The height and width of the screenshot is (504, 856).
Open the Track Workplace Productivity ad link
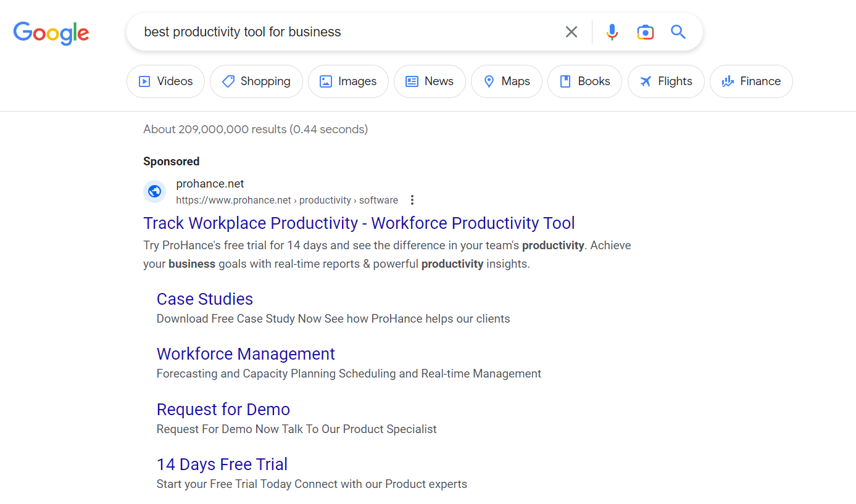pos(359,223)
